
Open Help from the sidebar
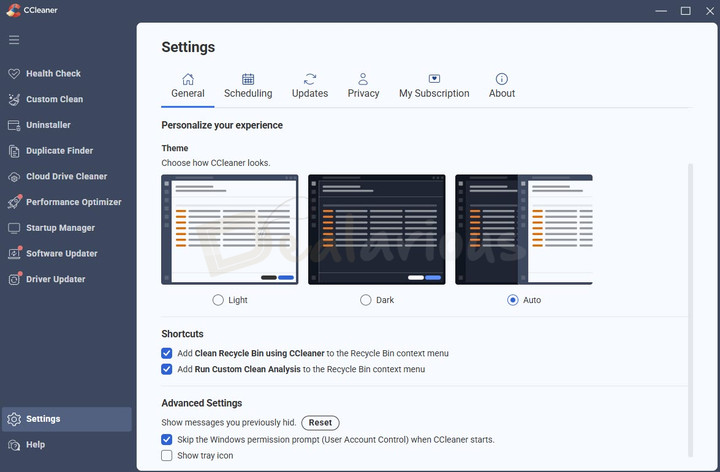point(35,444)
